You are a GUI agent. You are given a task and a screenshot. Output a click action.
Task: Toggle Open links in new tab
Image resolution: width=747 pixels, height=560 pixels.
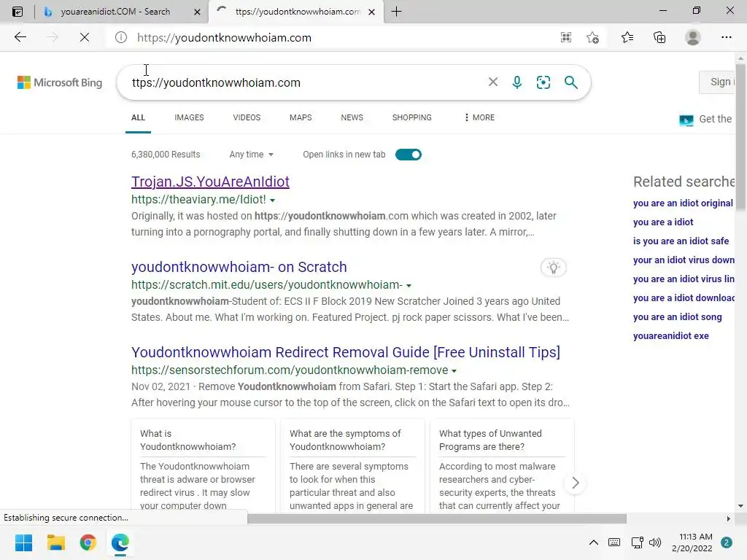409,155
